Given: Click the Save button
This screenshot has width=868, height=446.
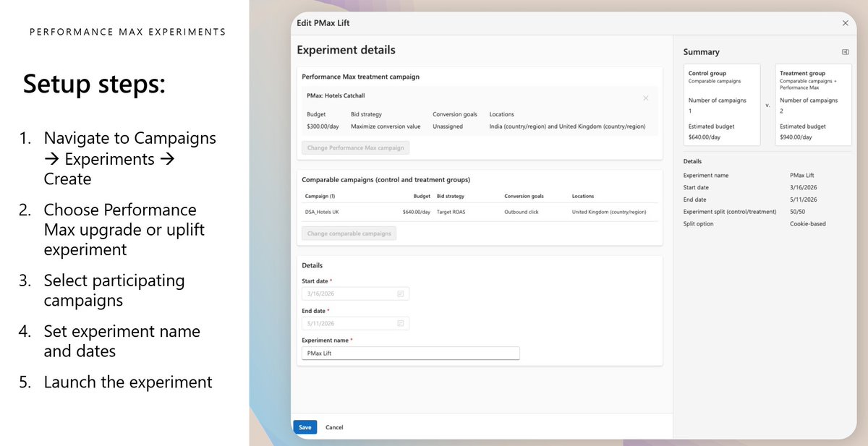Looking at the screenshot, I should click(x=305, y=427).
